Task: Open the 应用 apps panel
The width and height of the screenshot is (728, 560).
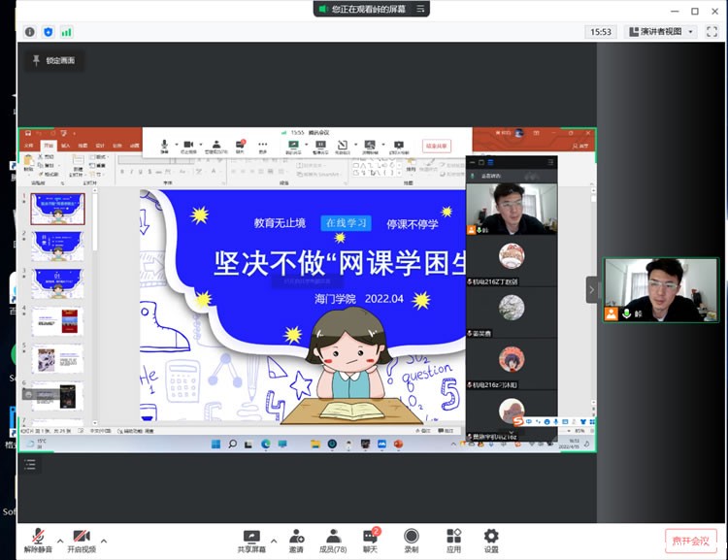Action: pyautogui.click(x=453, y=541)
